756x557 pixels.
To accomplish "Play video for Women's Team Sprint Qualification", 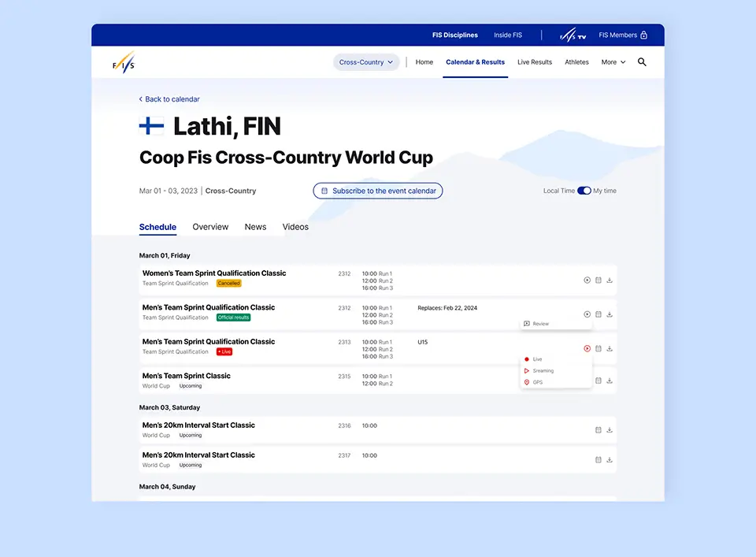I will [587, 280].
